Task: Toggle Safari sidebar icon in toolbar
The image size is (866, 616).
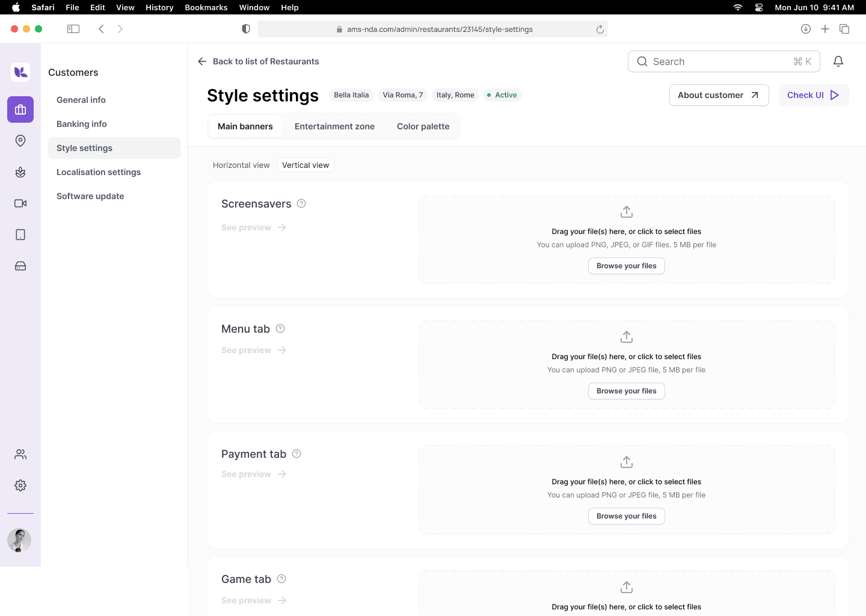Action: 73,29
